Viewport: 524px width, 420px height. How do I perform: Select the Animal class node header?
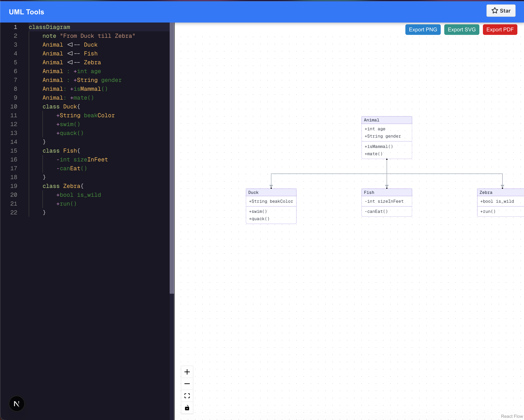pos(386,120)
